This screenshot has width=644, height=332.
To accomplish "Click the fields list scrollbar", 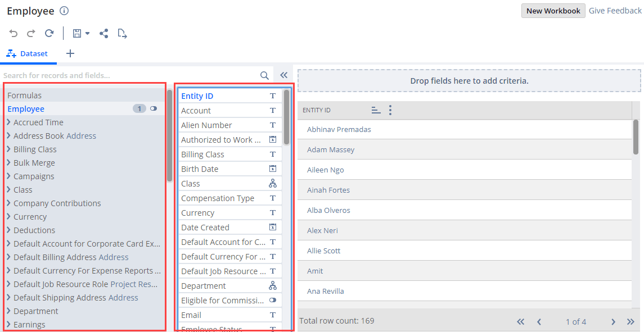I will tap(287, 117).
